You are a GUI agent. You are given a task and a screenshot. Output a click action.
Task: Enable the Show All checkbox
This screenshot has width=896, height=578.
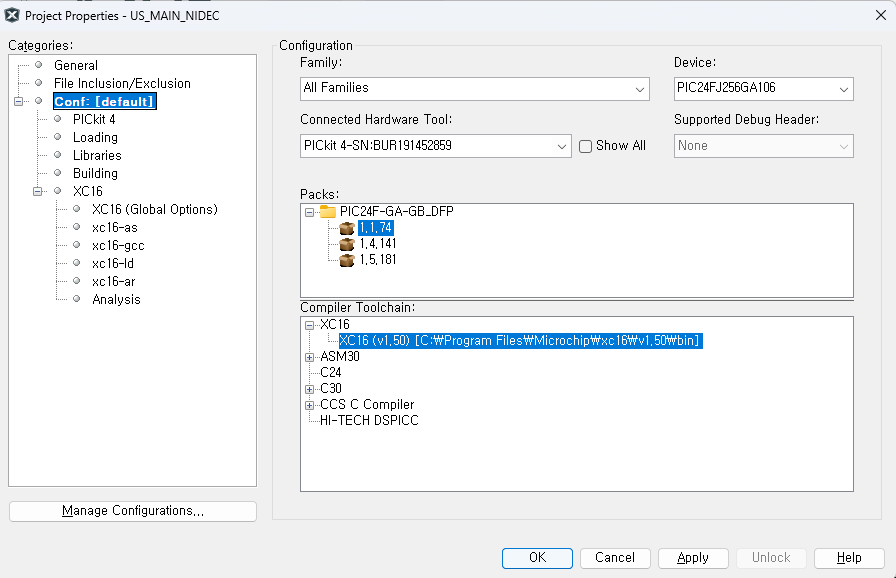[585, 146]
